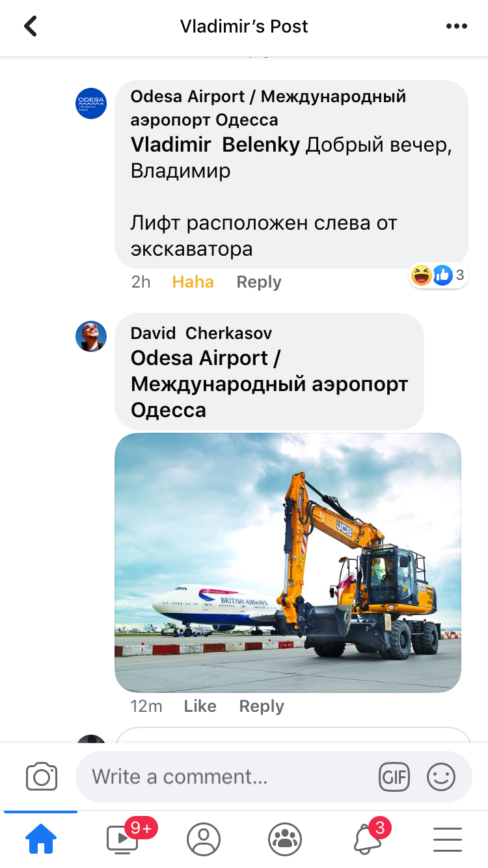Open the three-dots post options menu
Image resolution: width=488 pixels, height=868 pixels.
[456, 26]
